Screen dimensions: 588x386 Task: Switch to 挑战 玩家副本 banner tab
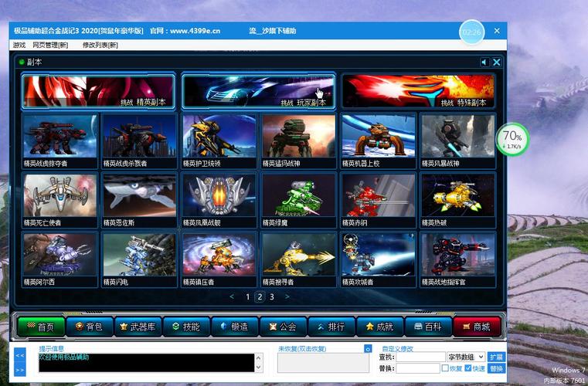[258, 91]
